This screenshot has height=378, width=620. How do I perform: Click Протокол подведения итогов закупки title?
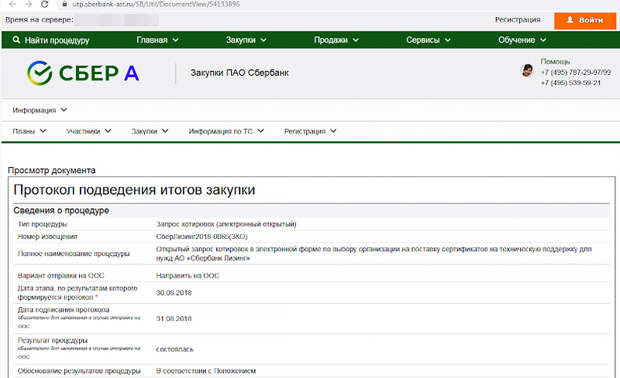click(134, 190)
